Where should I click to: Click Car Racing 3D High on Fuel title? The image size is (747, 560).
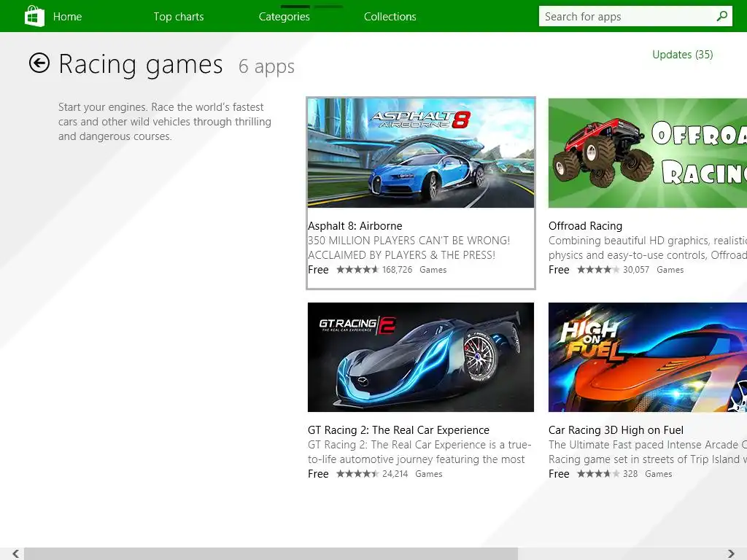click(x=616, y=430)
